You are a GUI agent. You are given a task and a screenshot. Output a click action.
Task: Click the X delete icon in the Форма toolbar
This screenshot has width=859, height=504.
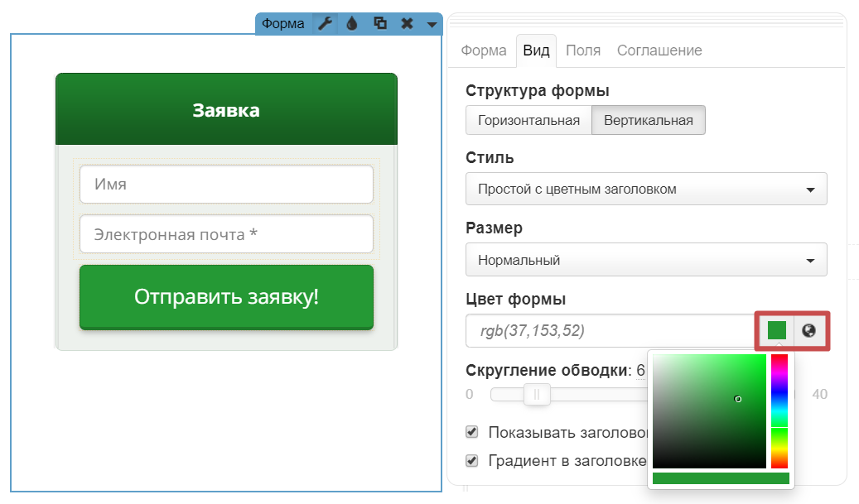coord(407,24)
